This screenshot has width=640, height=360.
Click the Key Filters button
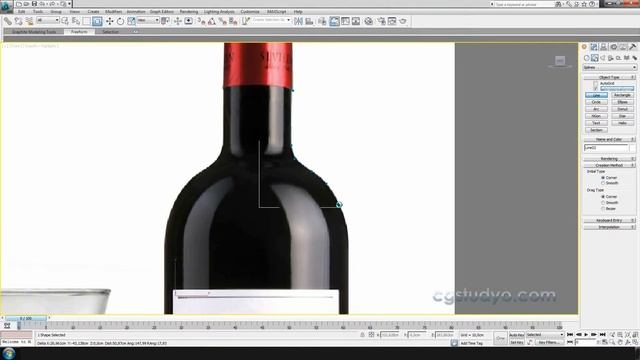click(x=548, y=342)
